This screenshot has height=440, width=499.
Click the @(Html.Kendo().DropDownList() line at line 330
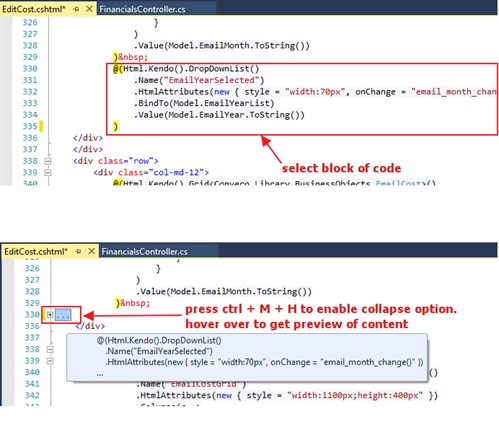pos(186,69)
